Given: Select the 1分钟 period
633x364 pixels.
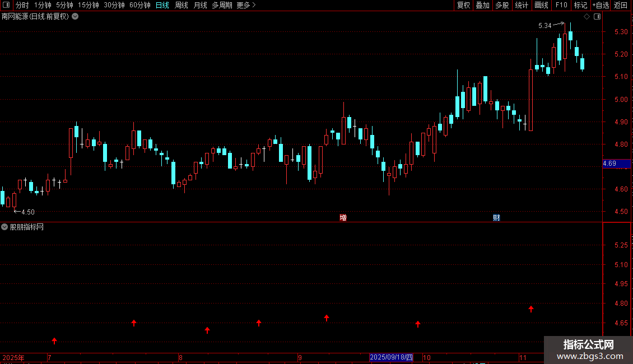Looking at the screenshot, I should [43, 5].
